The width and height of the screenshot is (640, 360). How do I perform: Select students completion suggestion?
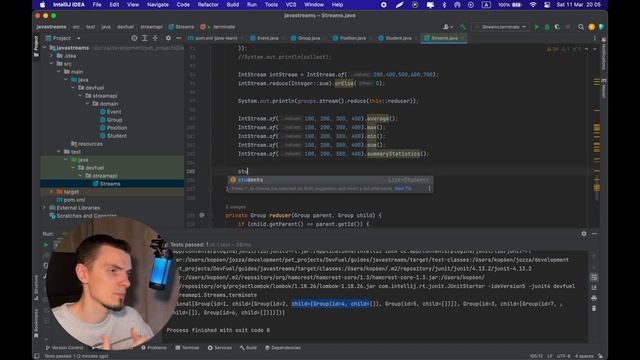330,180
